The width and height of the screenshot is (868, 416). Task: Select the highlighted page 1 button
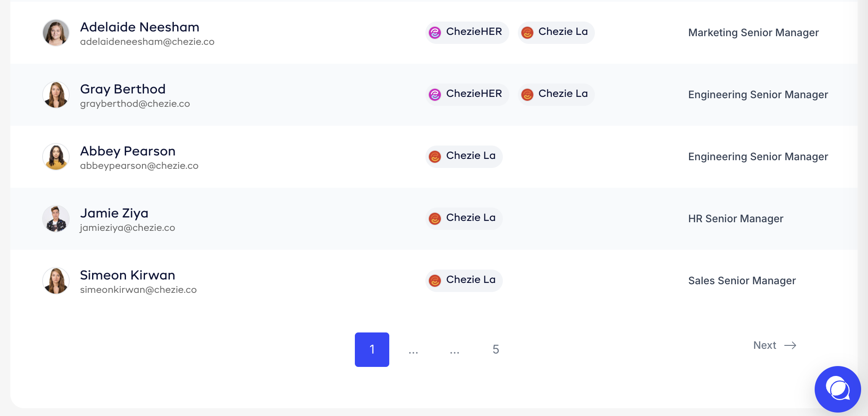[372, 349]
